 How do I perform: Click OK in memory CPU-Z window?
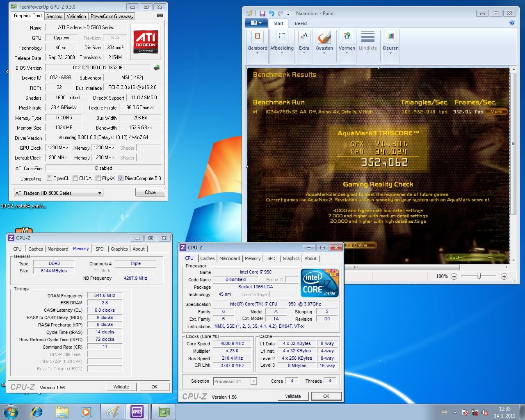click(x=154, y=387)
